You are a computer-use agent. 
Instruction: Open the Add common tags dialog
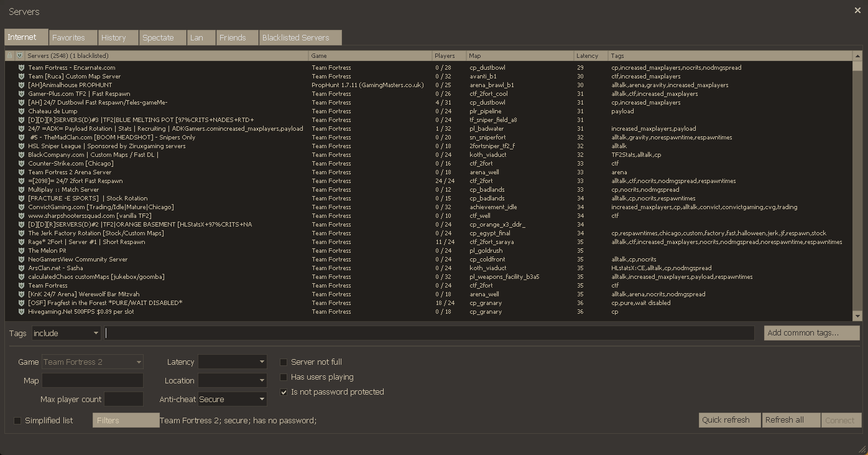click(811, 333)
